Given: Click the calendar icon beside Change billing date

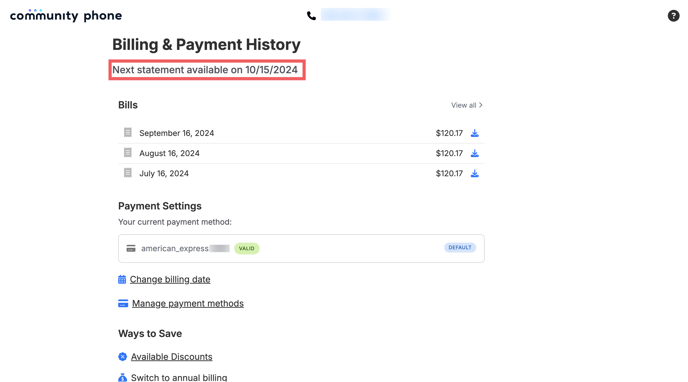Looking at the screenshot, I should (x=122, y=279).
